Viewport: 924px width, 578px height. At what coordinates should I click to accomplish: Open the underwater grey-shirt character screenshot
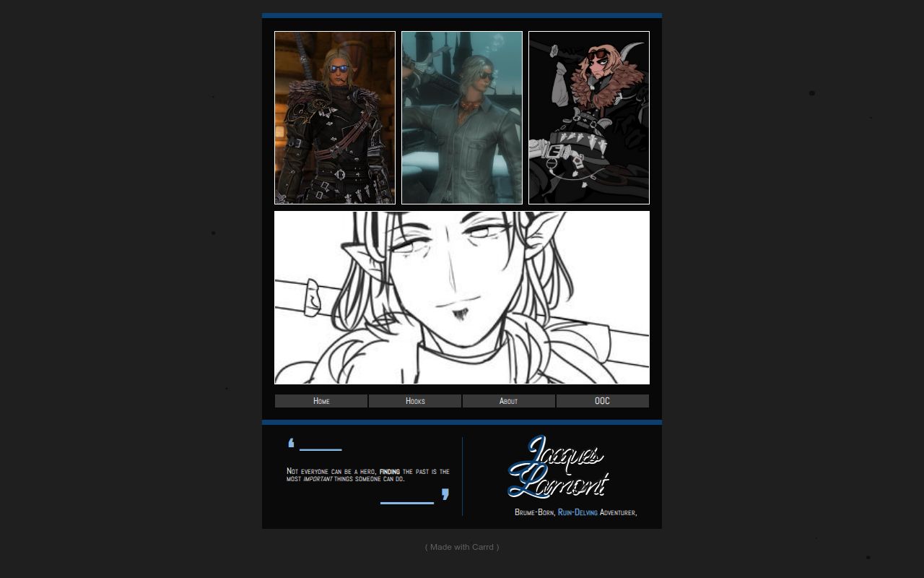462,118
